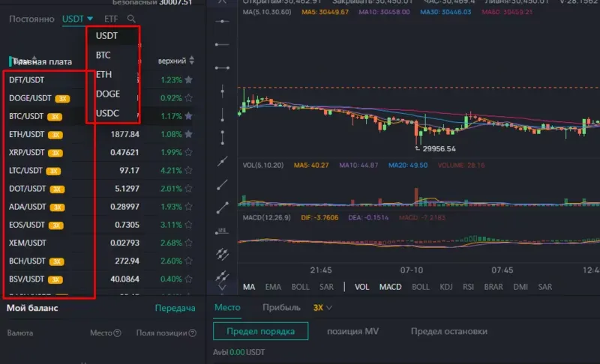The width and height of the screenshot is (600, 364).
Task: Open the search icon beside ETF
Action: pyautogui.click(x=131, y=19)
